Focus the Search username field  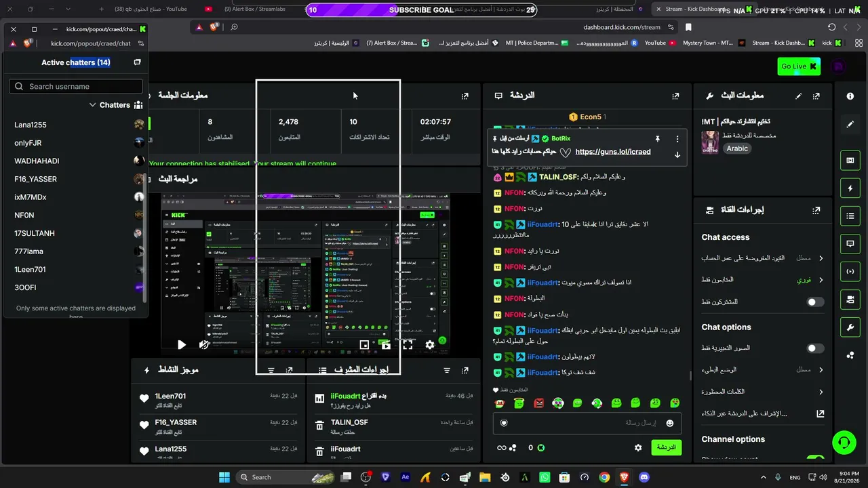[76, 86]
